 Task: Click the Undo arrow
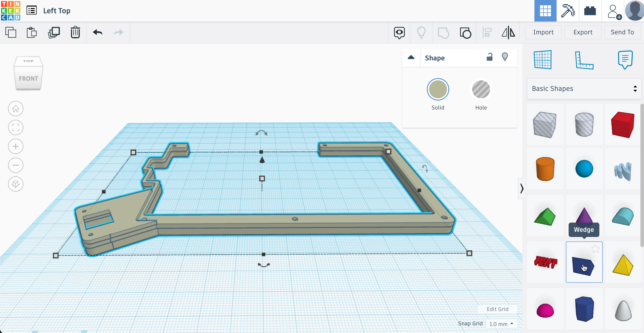[x=98, y=32]
